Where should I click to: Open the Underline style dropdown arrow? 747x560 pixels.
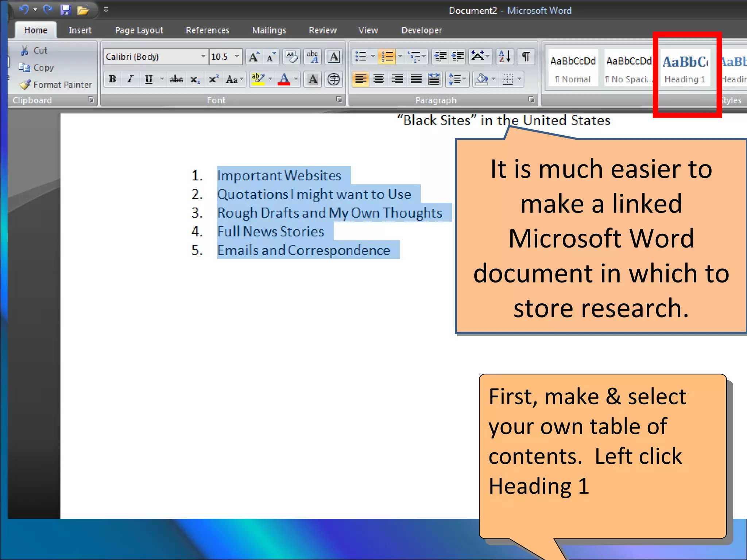pyautogui.click(x=162, y=79)
